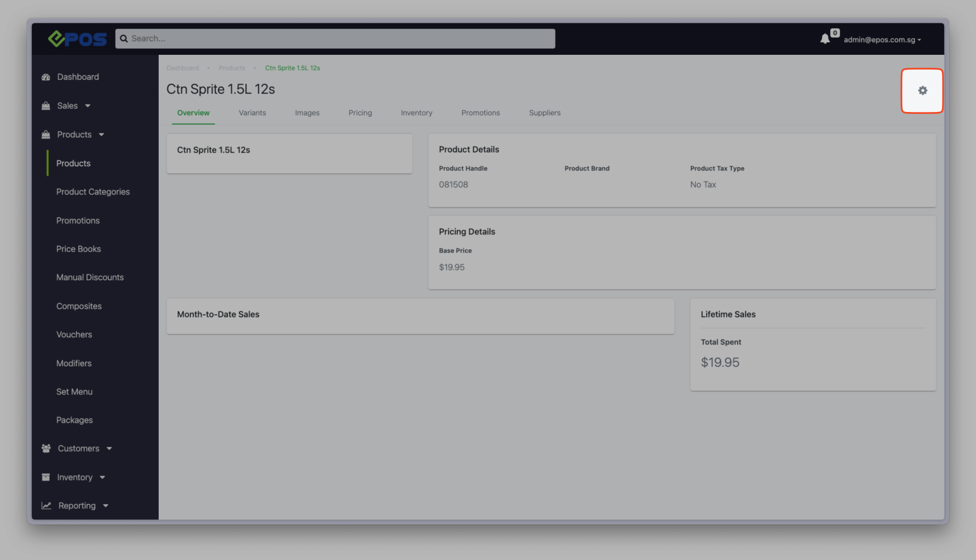Expand the Customers menu chevron
This screenshot has width=976, height=560.
(x=109, y=448)
